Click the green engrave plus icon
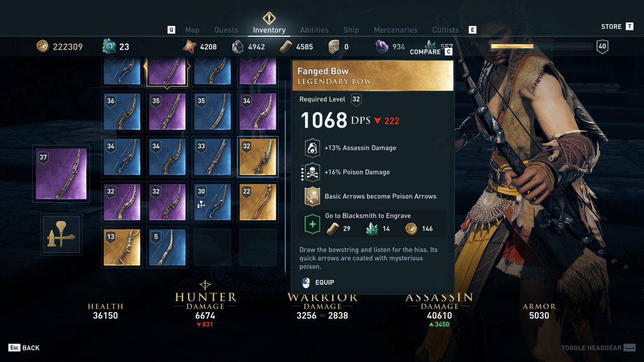The width and height of the screenshot is (644, 362). tap(312, 224)
